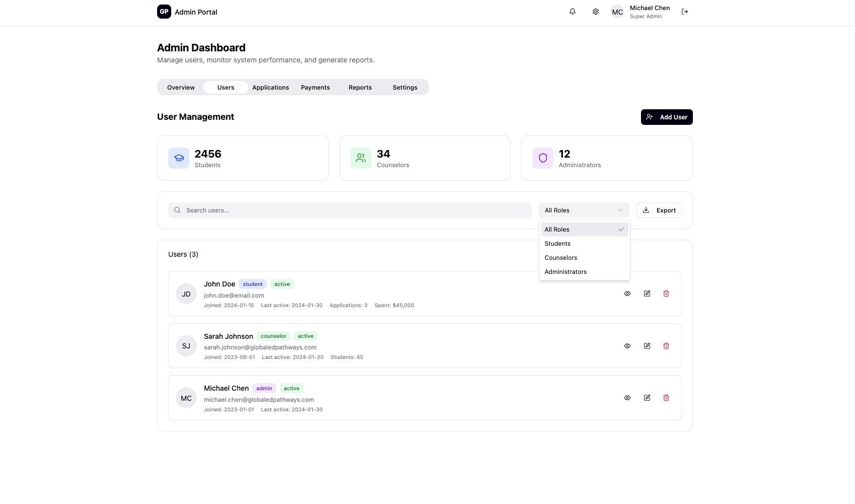
Task: Export the user list
Action: coord(659,210)
